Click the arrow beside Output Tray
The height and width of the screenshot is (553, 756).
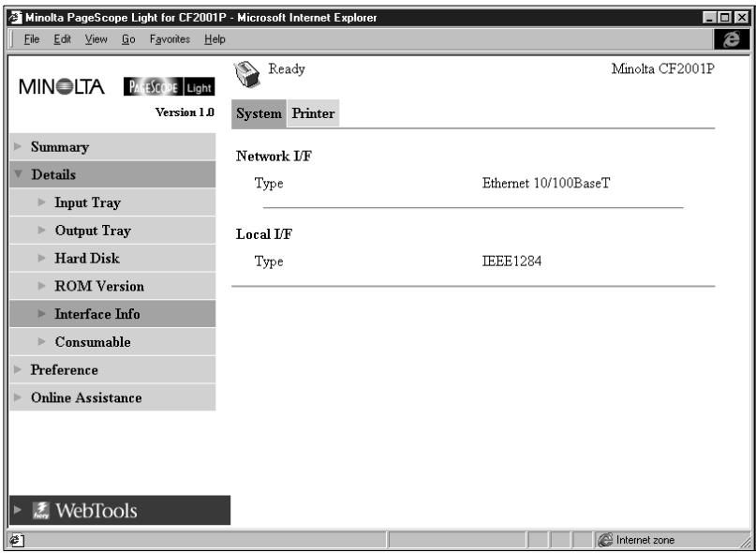point(42,231)
